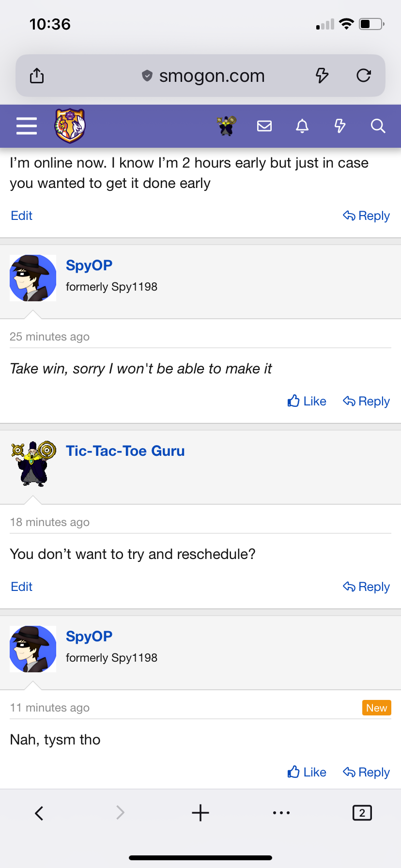Screen dimensions: 401x868
Task: Like the "Nah, tysm tho" post
Action: 307,772
